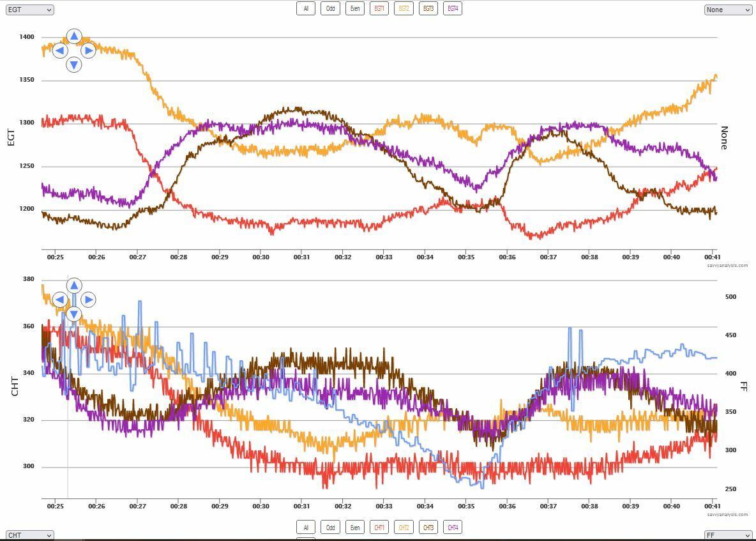Toggle CHT4 trace visibility

tap(453, 528)
